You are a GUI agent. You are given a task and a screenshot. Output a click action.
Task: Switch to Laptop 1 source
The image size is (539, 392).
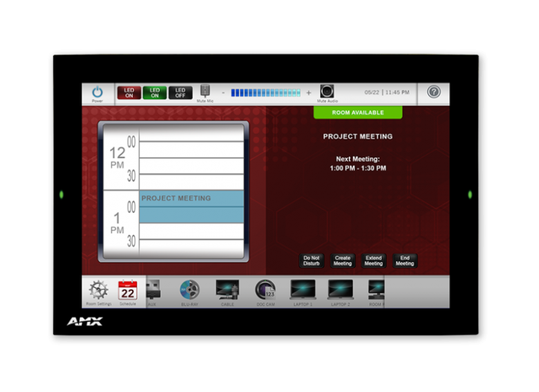(x=303, y=290)
